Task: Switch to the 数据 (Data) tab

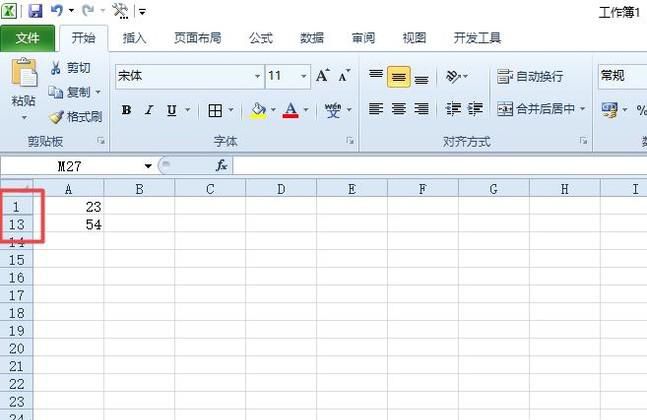Action: 312,38
